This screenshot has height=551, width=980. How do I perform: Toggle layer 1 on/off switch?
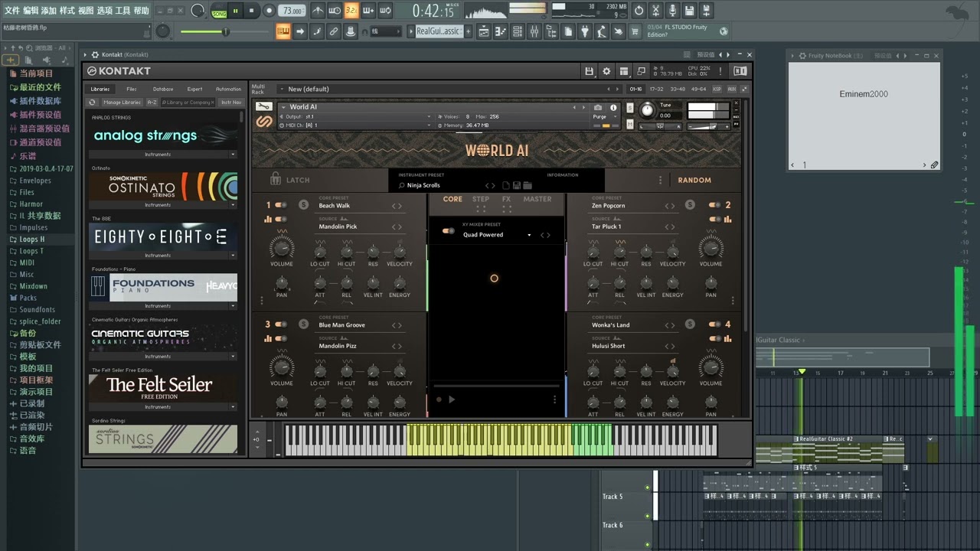(x=281, y=205)
